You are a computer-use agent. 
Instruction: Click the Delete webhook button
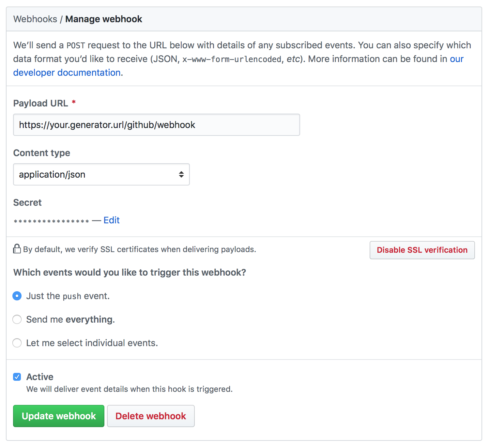(x=151, y=416)
